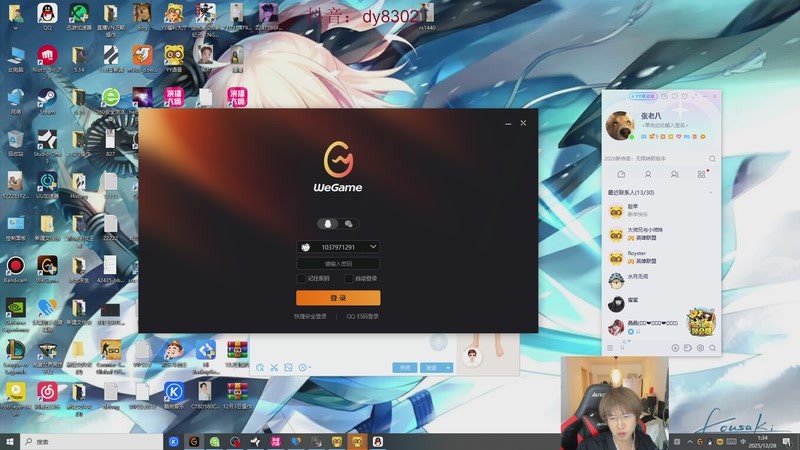Tick the remember password checkbox
Image resolution: width=800 pixels, height=450 pixels.
click(301, 279)
